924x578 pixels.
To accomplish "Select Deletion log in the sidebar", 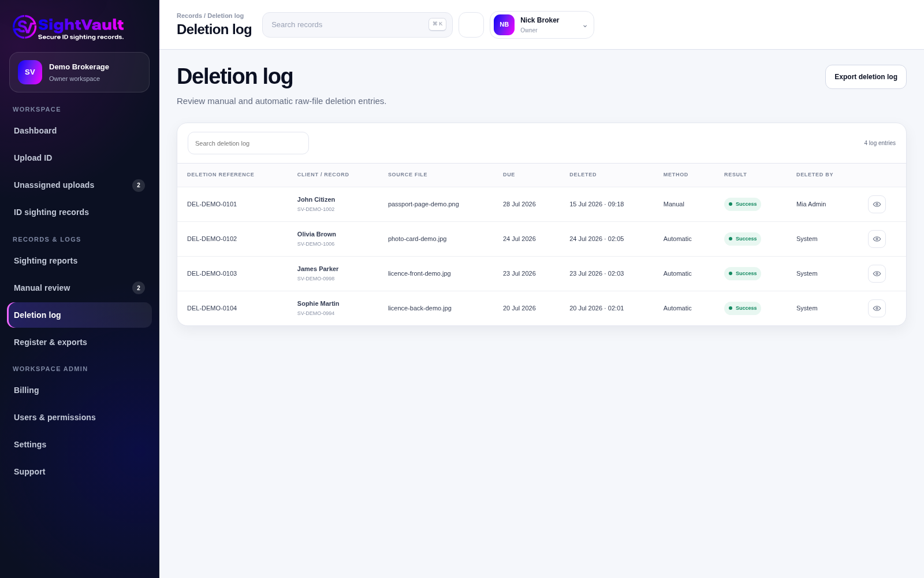I will pyautogui.click(x=79, y=315).
